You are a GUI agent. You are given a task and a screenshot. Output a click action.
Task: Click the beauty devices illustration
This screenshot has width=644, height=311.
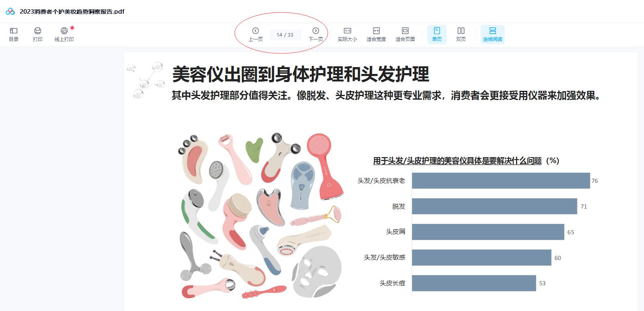click(261, 216)
